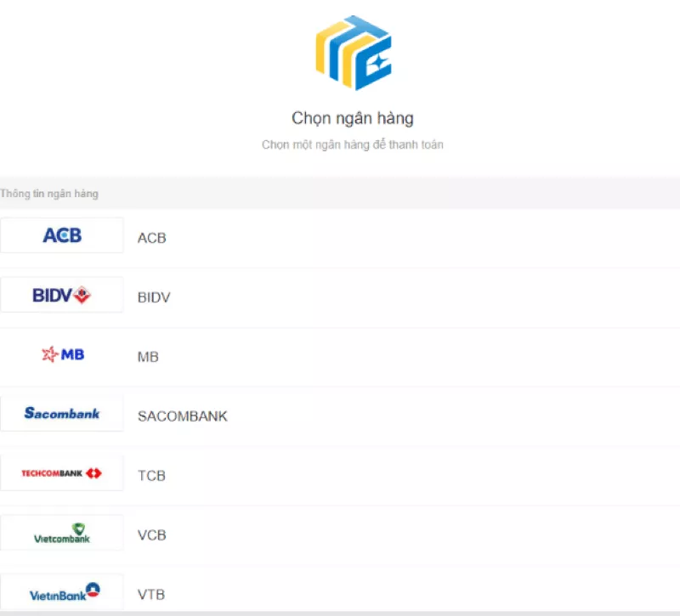Choose the MB bank name label

148,357
